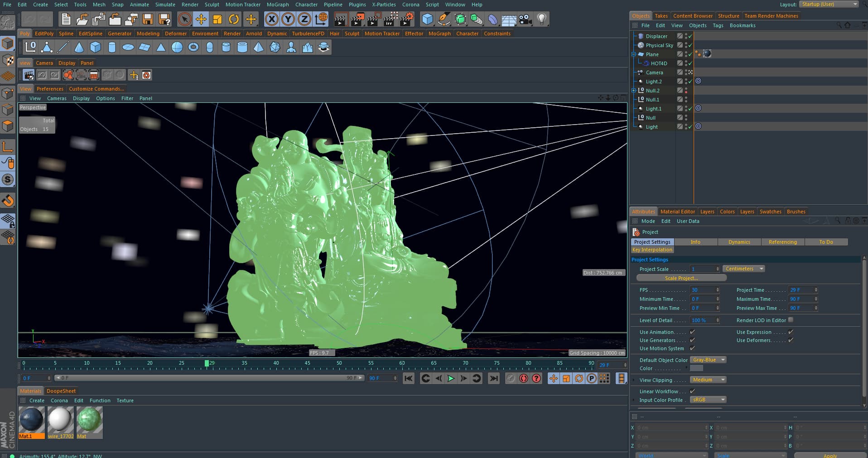This screenshot has width=868, height=458.
Task: Click the Apply button in coordinates panel
Action: [x=830, y=456]
